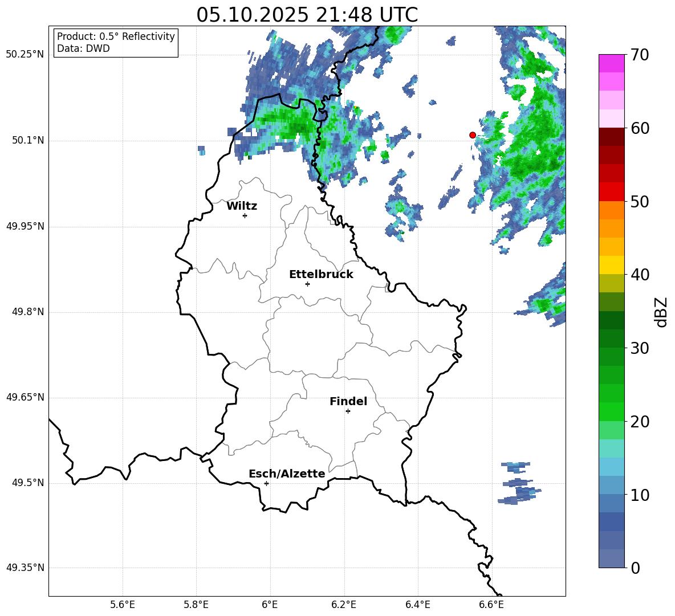Click the red radar station dot
Viewport: 675px width, 616px height.
click(473, 135)
